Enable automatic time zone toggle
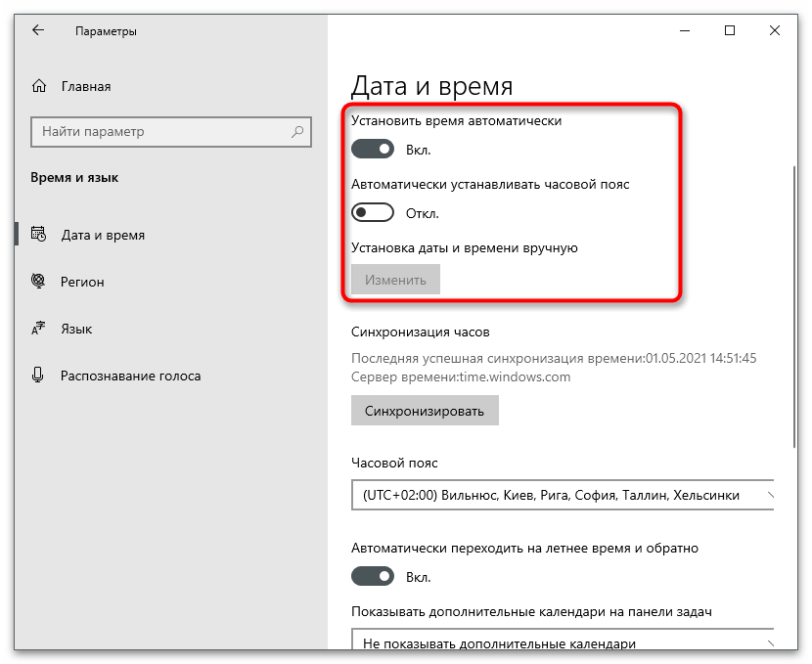The height and width of the screenshot is (664, 812). 373,212
